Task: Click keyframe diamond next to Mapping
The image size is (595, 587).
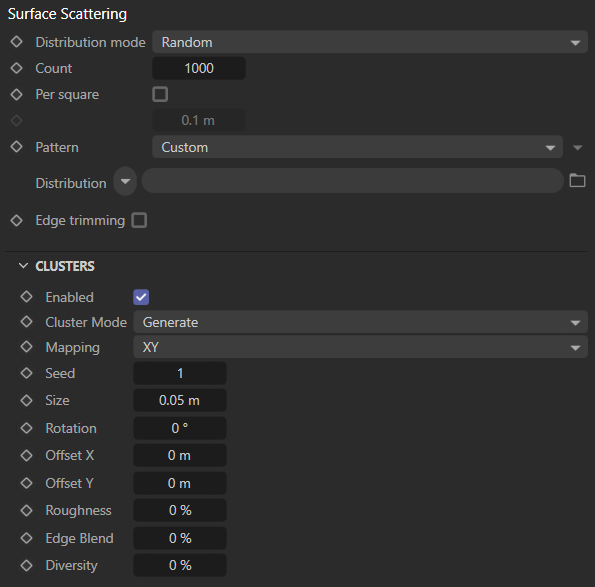Action: [x=27, y=347]
